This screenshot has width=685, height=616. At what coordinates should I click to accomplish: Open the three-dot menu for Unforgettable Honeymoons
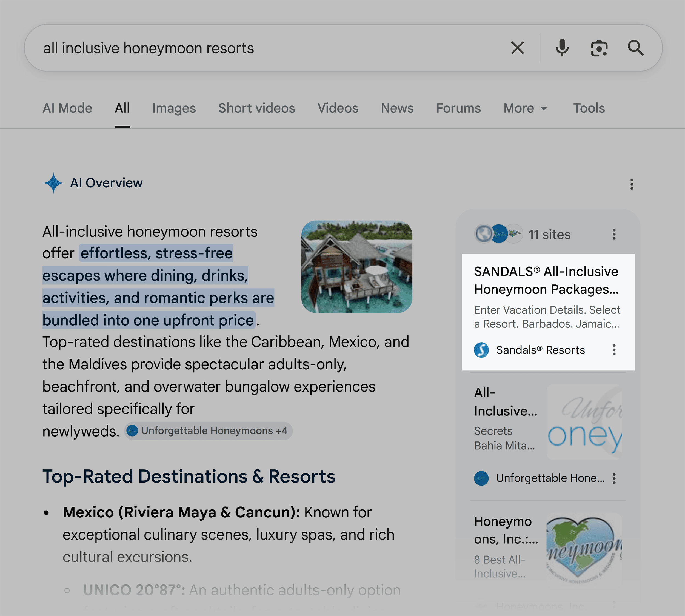(614, 478)
